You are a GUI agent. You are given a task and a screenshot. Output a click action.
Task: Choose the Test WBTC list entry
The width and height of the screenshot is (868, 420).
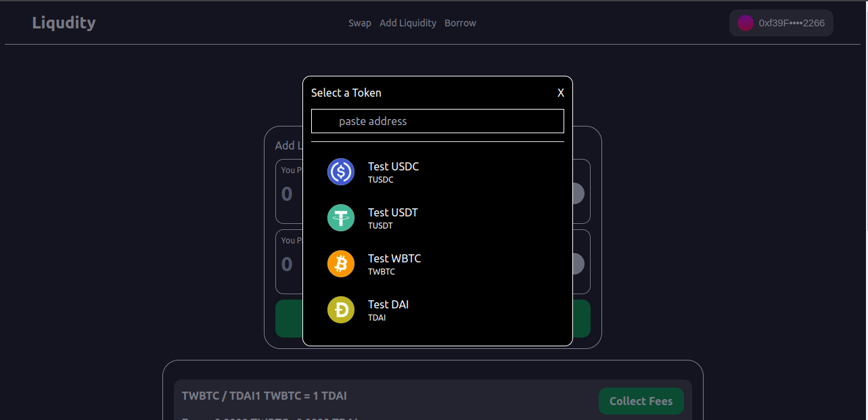(437, 264)
